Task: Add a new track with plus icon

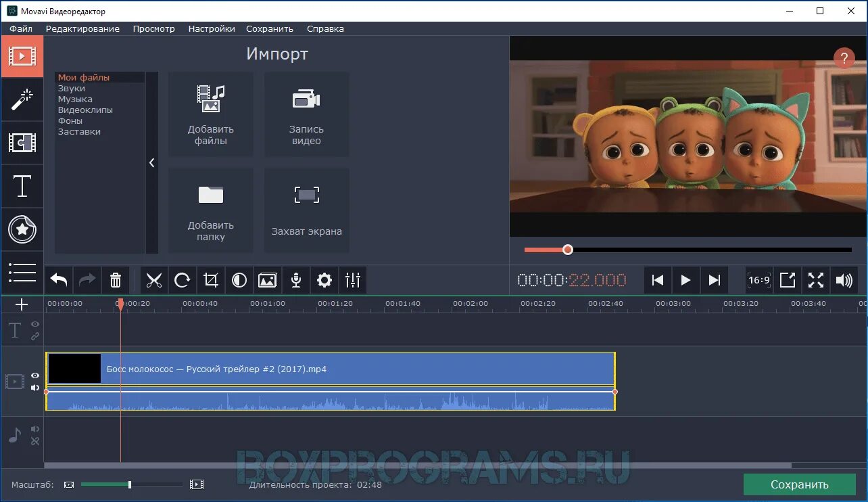Action: point(22,304)
